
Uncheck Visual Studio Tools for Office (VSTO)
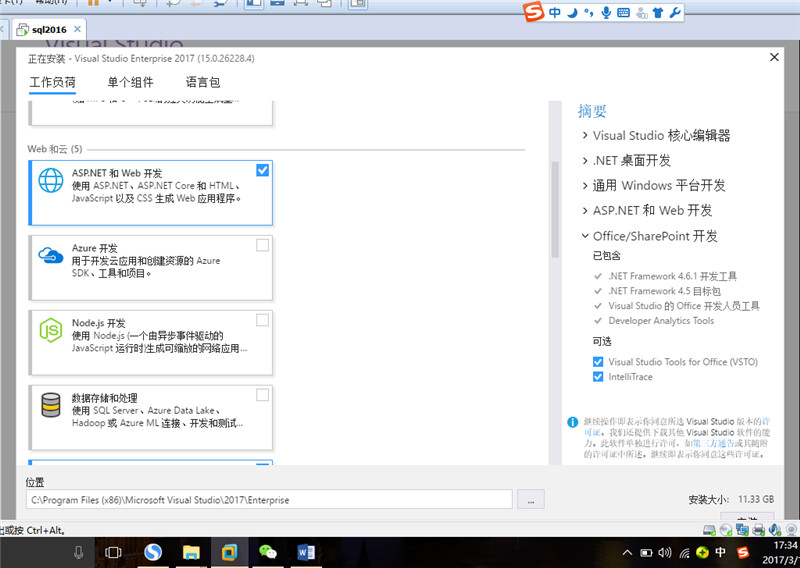(598, 362)
